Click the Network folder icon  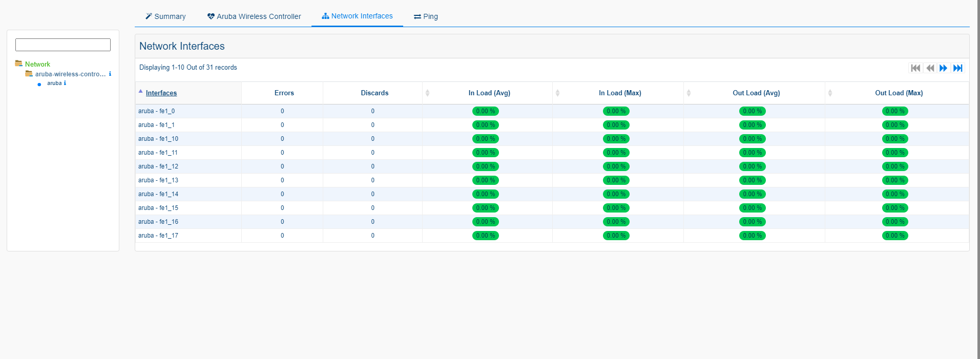click(x=19, y=64)
